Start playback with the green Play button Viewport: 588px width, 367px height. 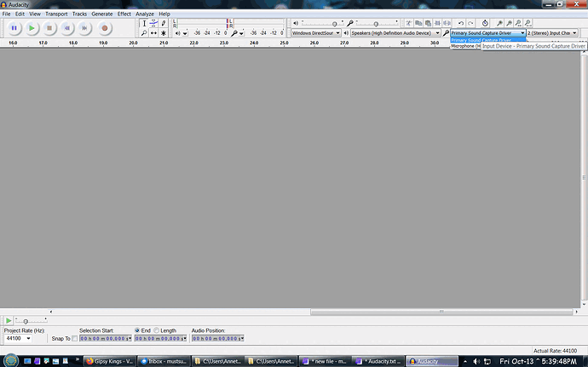(32, 28)
